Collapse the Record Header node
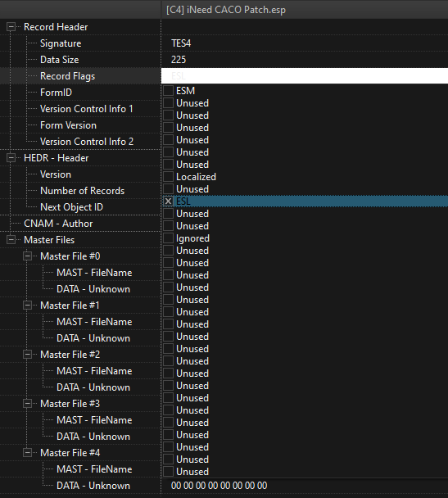 (x=11, y=27)
